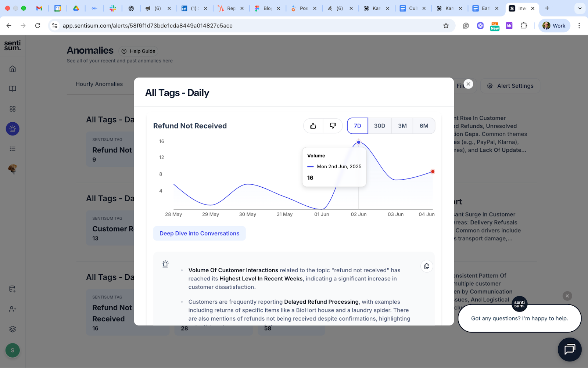Open the list view icon in the sidebar
The width and height of the screenshot is (588, 368).
tap(12, 149)
